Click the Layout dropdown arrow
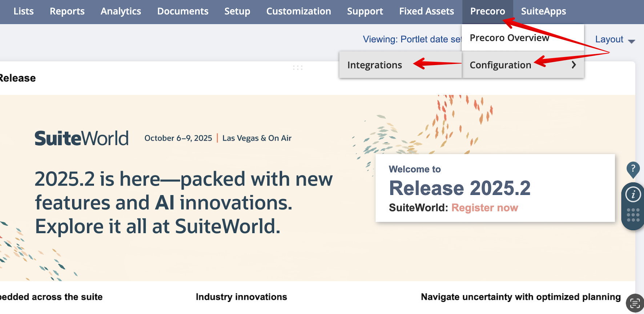Screen dimensions: 644x314 click(632, 41)
